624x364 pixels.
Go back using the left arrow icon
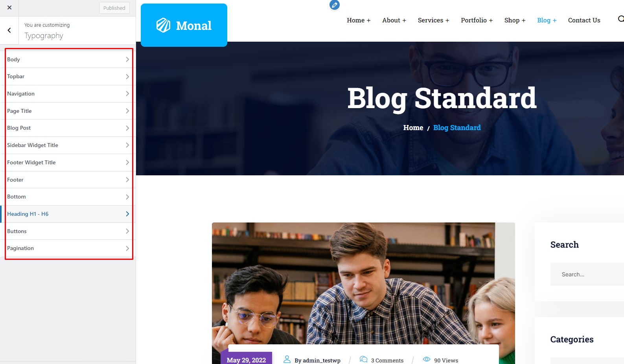click(x=9, y=30)
